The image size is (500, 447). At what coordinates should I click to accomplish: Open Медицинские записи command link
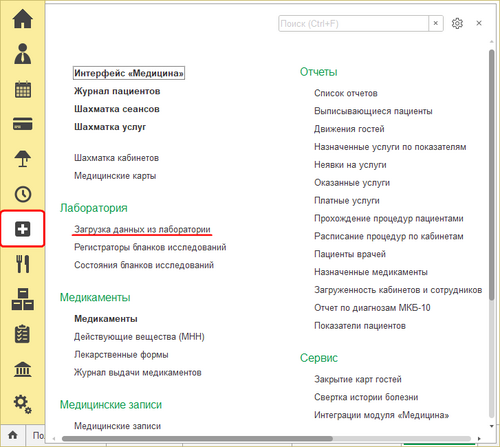pos(117,426)
